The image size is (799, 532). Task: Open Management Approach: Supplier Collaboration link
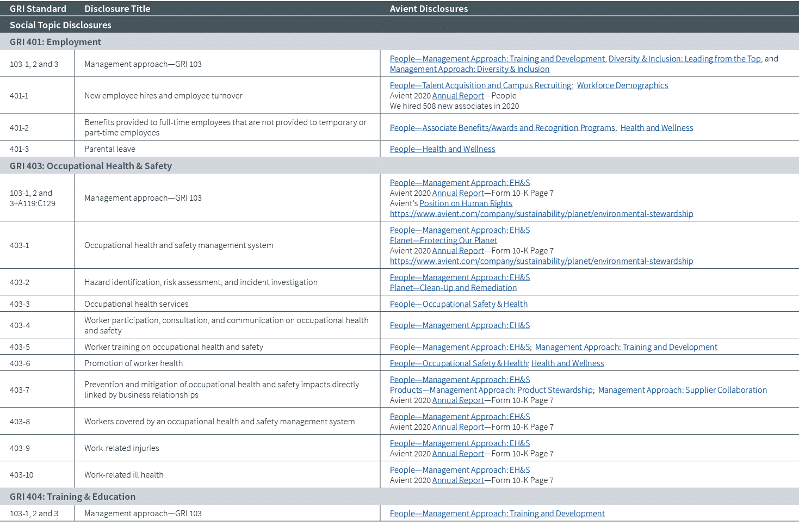point(682,390)
